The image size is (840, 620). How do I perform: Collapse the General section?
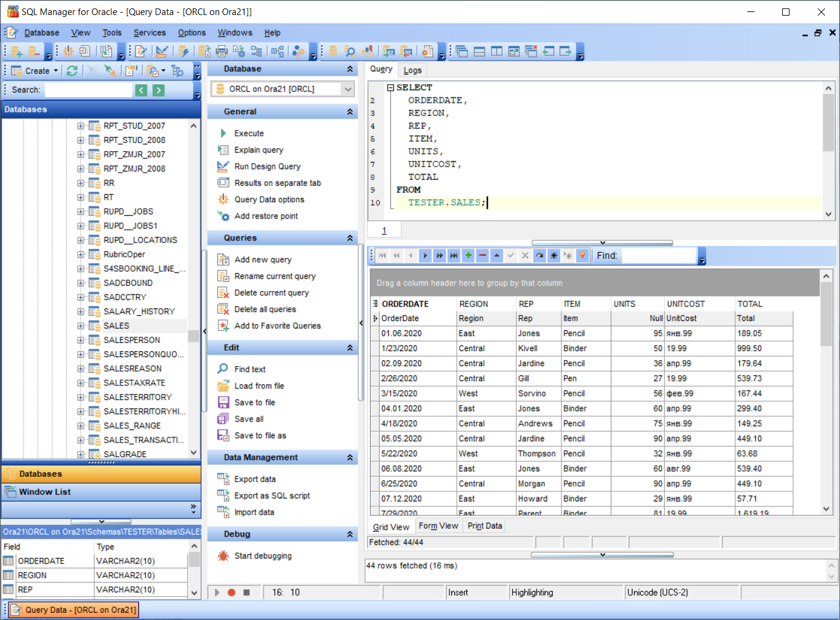[349, 111]
